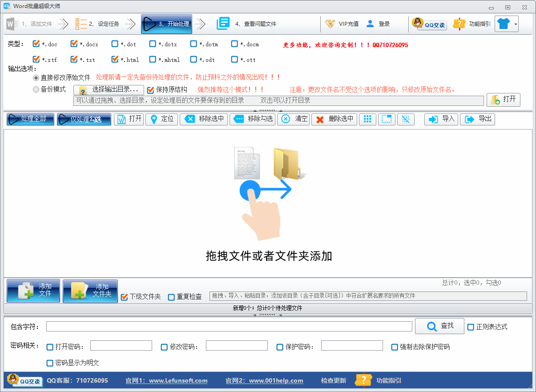Click Remove Selected (移除选中) toolbar button

[x=204, y=119]
